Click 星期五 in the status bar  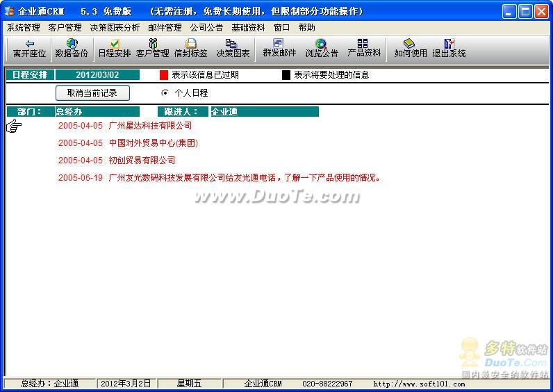coord(189,384)
